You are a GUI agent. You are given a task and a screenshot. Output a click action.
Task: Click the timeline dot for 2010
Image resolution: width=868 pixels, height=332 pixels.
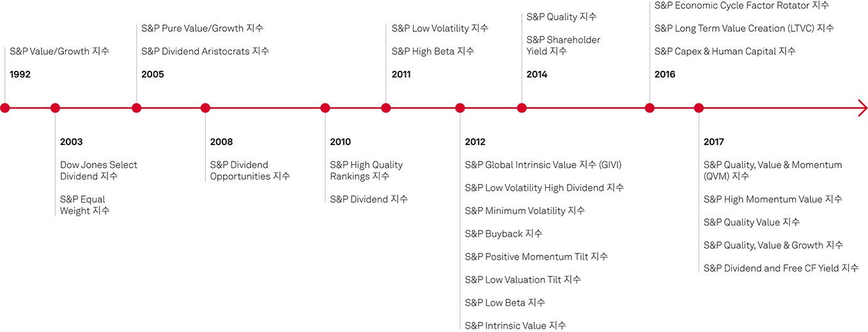tap(325, 108)
